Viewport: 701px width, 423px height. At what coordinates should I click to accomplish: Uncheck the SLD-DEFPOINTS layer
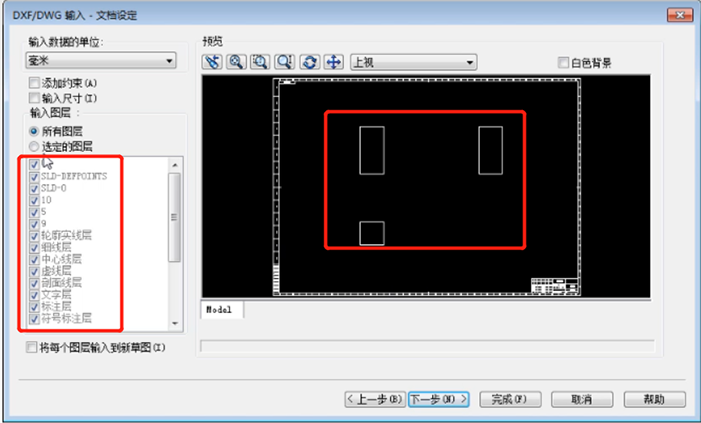[35, 176]
